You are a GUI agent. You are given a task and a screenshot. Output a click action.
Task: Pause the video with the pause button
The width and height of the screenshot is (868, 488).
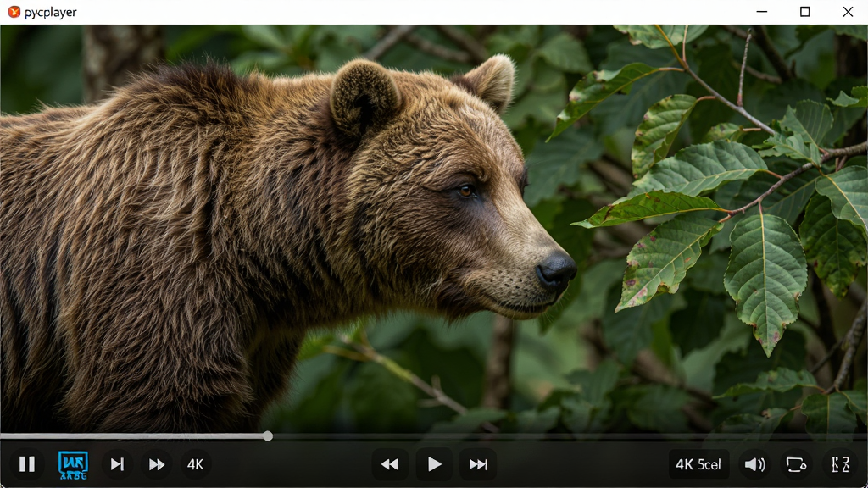point(26,464)
